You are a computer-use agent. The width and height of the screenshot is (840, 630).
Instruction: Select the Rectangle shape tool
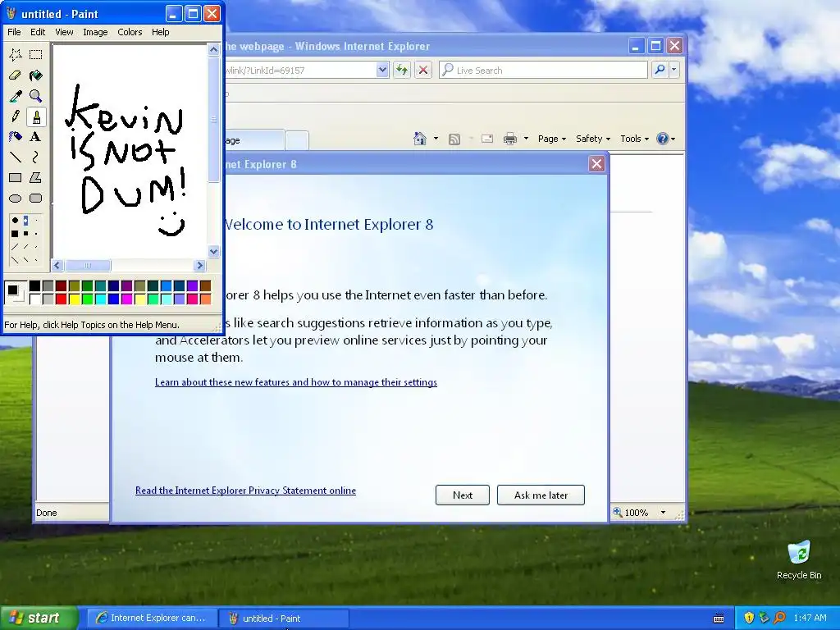coord(15,177)
